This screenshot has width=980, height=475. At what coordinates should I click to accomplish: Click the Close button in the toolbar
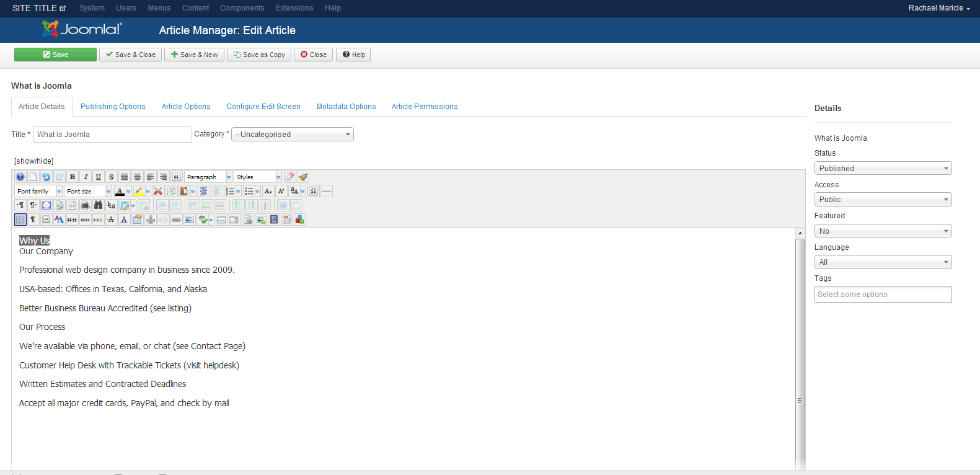[314, 55]
